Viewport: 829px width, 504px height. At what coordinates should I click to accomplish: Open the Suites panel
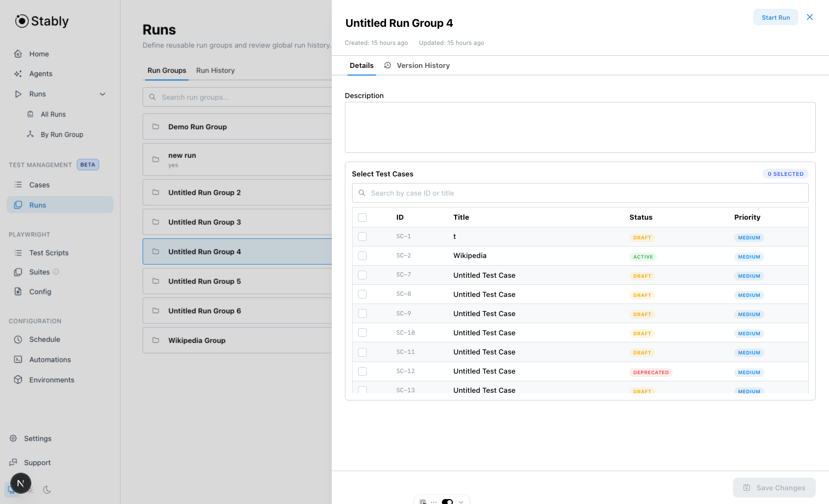(x=38, y=272)
